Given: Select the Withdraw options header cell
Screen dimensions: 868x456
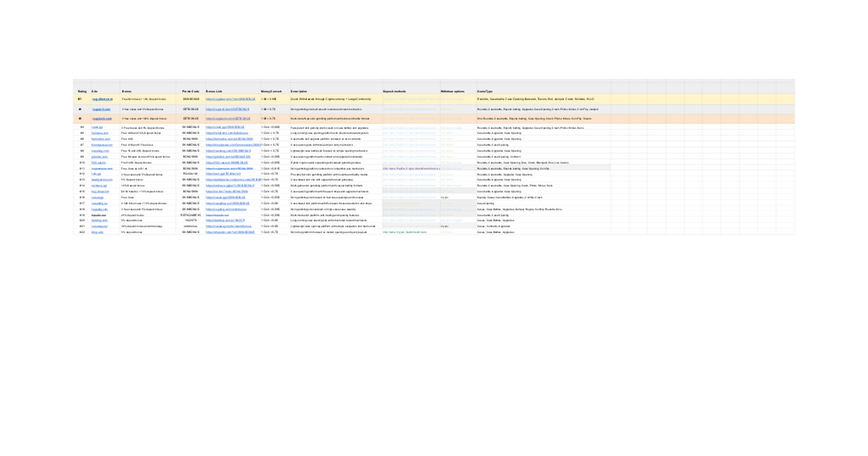Looking at the screenshot, I should point(453,91).
